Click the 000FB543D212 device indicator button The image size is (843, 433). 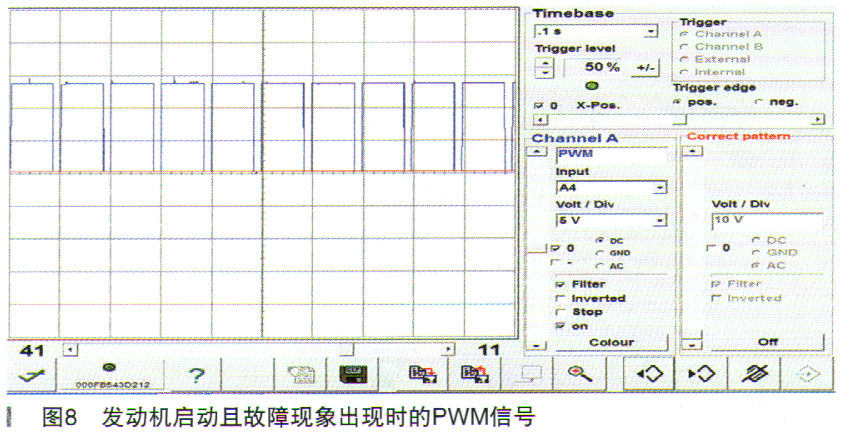tap(112, 375)
